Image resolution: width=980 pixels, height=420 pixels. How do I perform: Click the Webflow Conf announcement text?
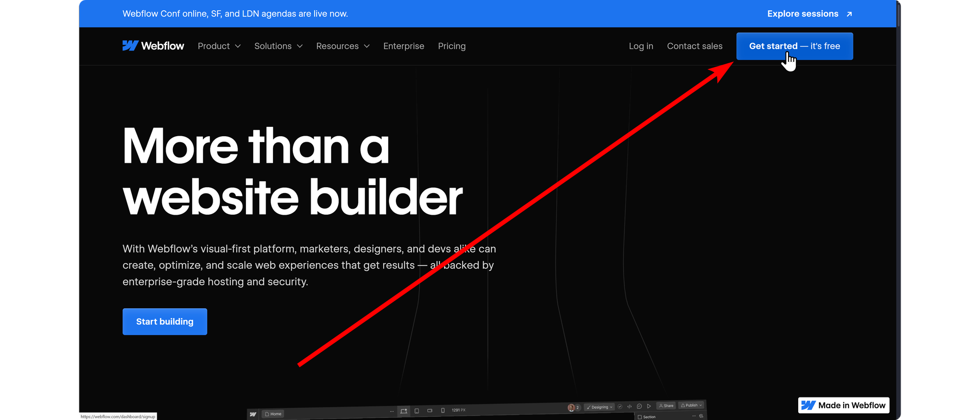(x=235, y=14)
